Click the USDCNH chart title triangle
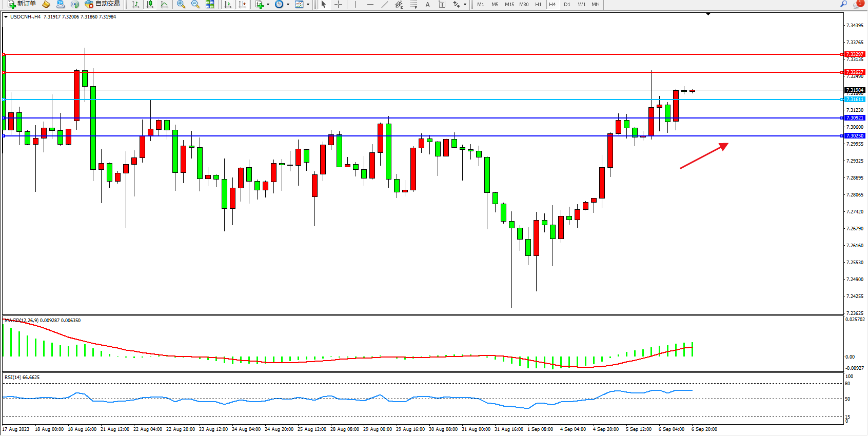 (x=6, y=17)
